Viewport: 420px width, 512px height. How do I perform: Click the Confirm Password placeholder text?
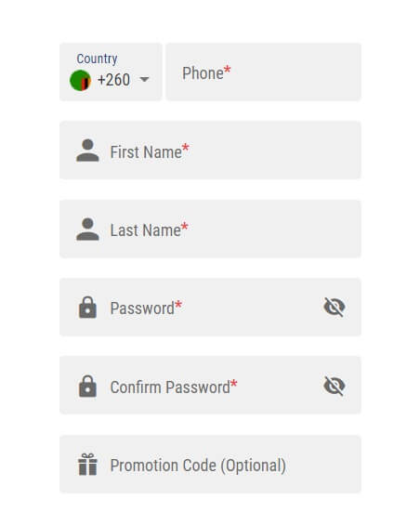[170, 387]
